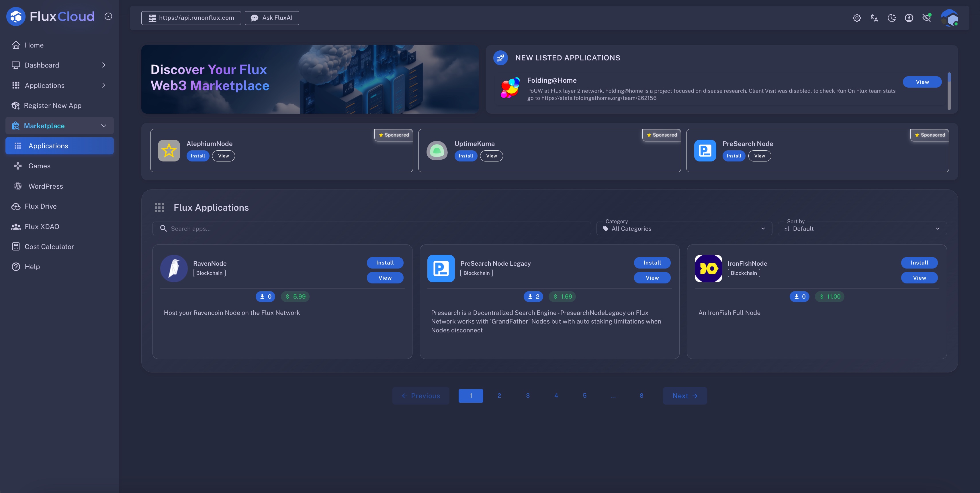Click the speedometer icon in top bar
This screenshot has width=980, height=493.
click(x=909, y=18)
